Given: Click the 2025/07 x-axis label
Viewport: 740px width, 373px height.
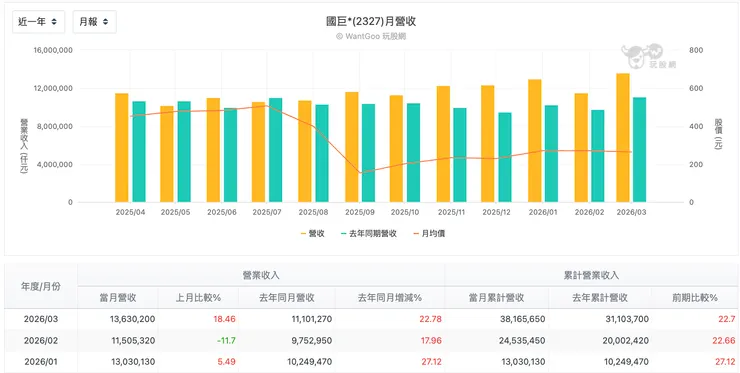Looking at the screenshot, I should tap(267, 212).
